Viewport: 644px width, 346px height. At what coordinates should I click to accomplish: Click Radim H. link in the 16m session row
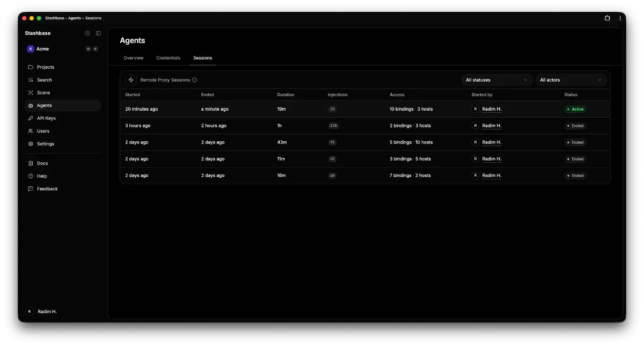(492, 176)
